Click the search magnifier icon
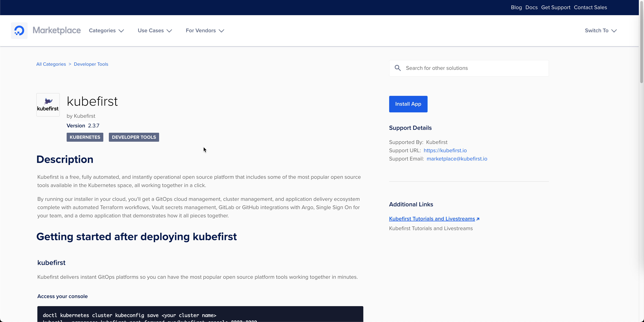Image resolution: width=644 pixels, height=322 pixels. pyautogui.click(x=398, y=68)
